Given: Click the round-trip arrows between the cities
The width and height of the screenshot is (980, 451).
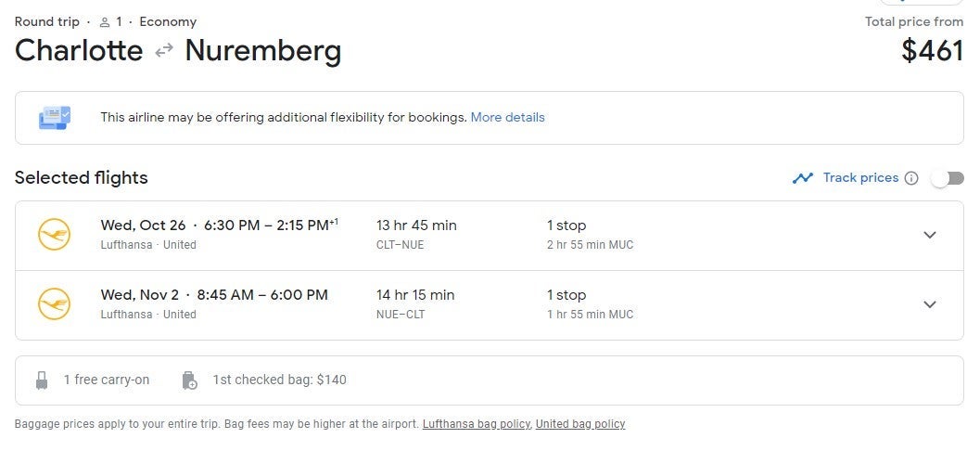Looking at the screenshot, I should tap(164, 51).
